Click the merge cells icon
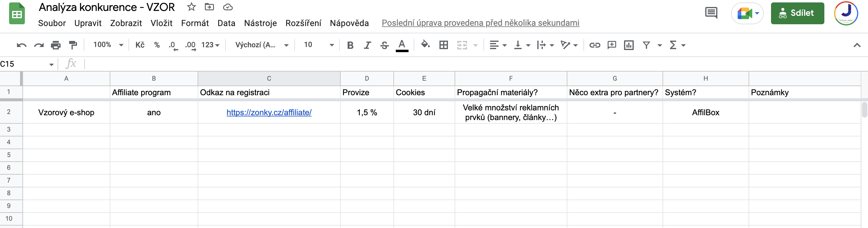The image size is (868, 228). click(x=462, y=45)
